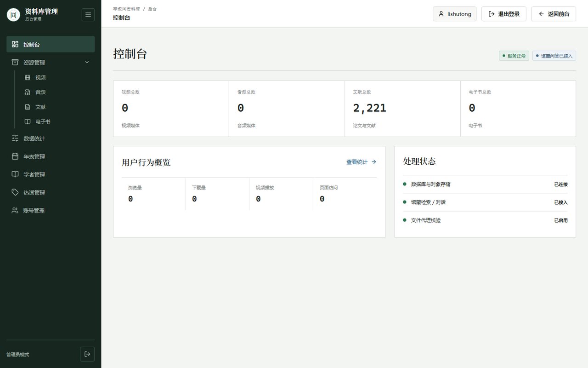The height and width of the screenshot is (368, 588).
Task: Click the 热词管理 tag icon
Action: [x=15, y=192]
